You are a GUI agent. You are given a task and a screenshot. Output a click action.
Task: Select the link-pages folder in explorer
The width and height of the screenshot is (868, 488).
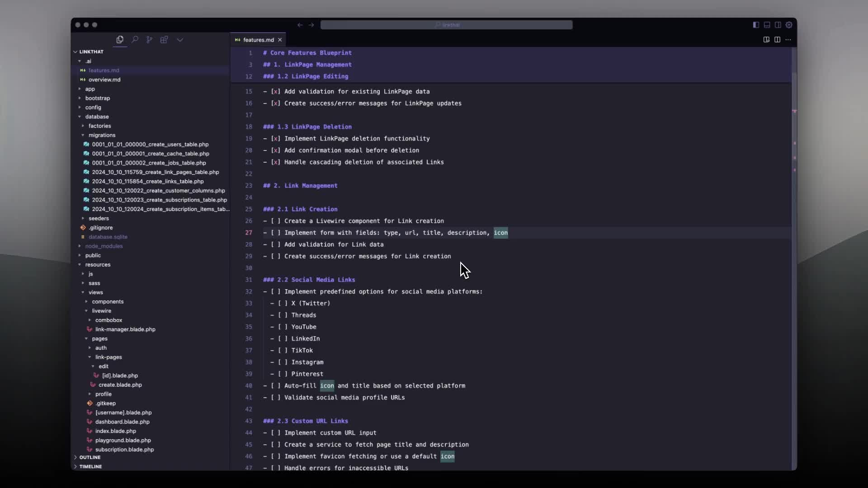point(109,357)
